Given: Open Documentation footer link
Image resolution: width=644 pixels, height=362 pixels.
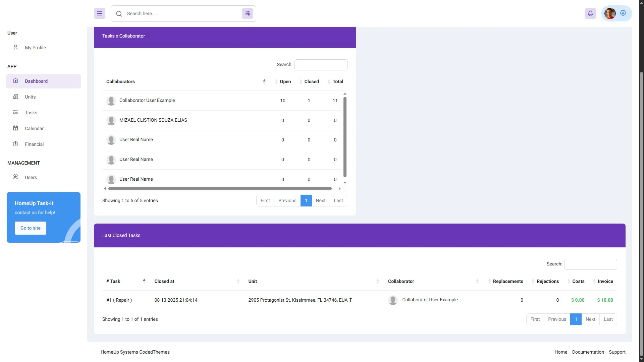Looking at the screenshot, I should click(588, 352).
